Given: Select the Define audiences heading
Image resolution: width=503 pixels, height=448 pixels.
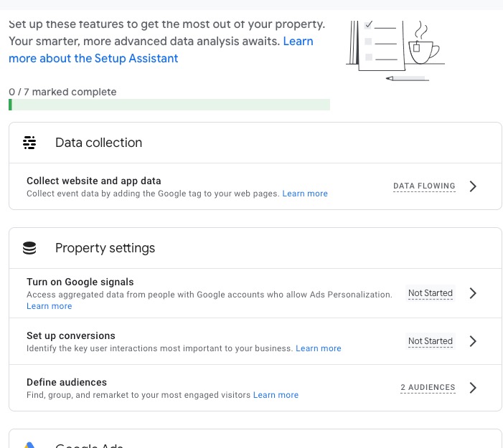Looking at the screenshot, I should click(67, 382).
